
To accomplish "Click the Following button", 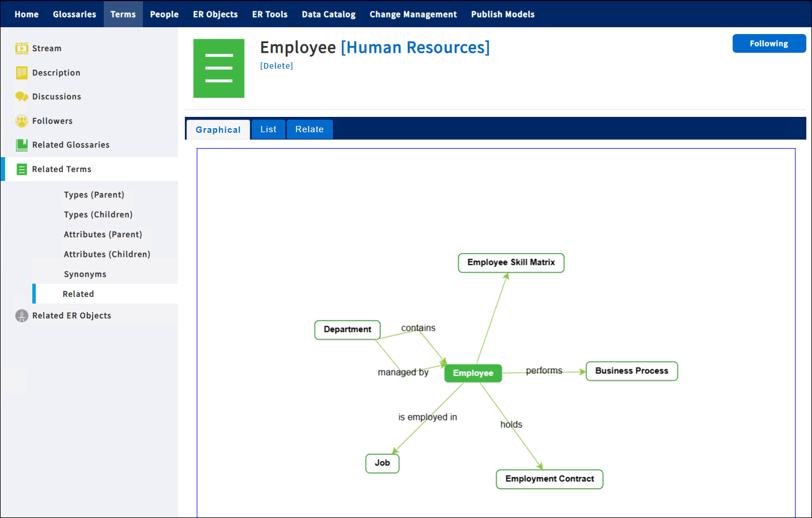I will pos(769,44).
